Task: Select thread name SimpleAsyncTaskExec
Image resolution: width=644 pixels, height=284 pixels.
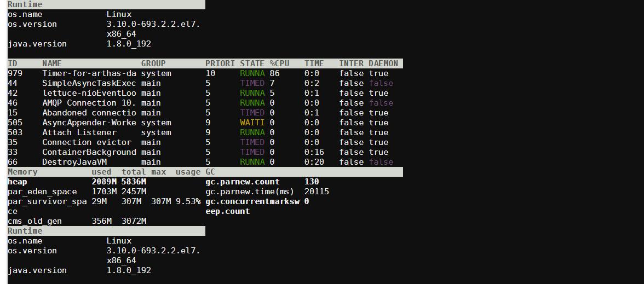Action: click(x=89, y=83)
